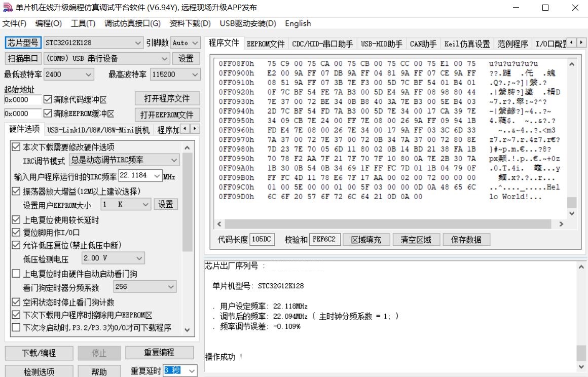Switch to the CAN助手 tab

click(x=423, y=44)
